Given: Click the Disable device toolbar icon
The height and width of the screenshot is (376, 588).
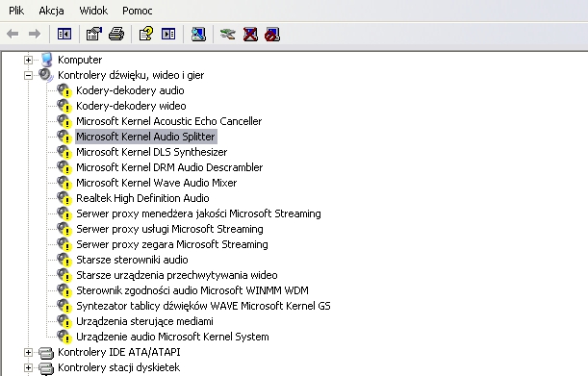Looking at the screenshot, I should [272, 34].
